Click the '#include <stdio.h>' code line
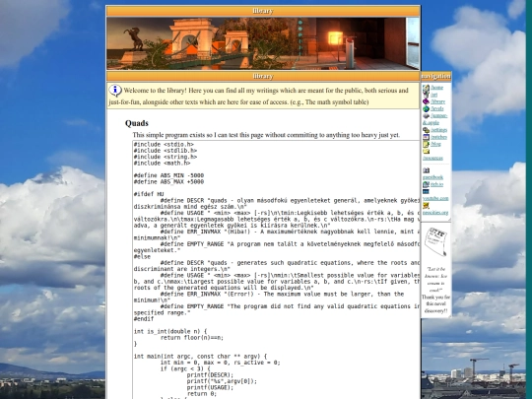Image resolution: width=532 pixels, height=399 pixels. pos(164,144)
